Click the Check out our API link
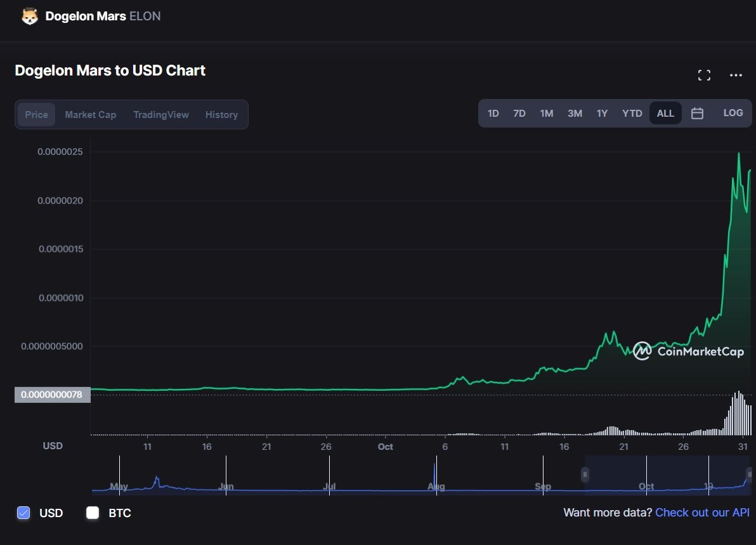Image resolution: width=756 pixels, height=545 pixels. click(x=702, y=512)
